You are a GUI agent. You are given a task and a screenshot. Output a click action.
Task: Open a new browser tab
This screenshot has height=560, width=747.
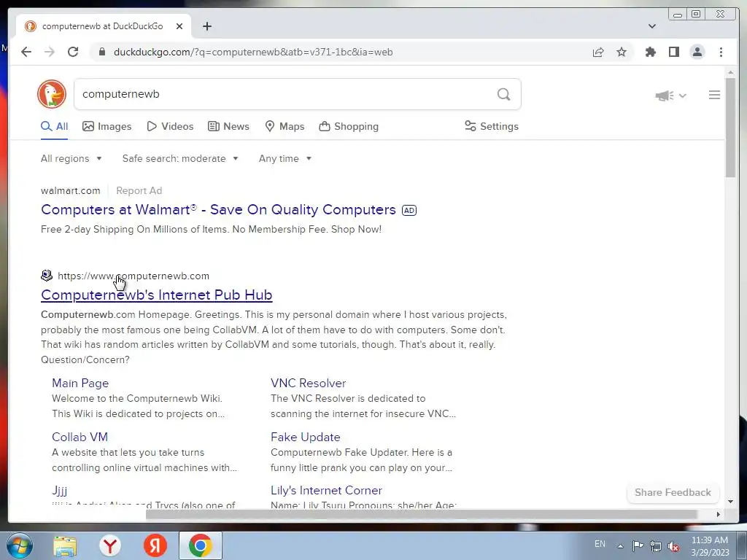206,26
